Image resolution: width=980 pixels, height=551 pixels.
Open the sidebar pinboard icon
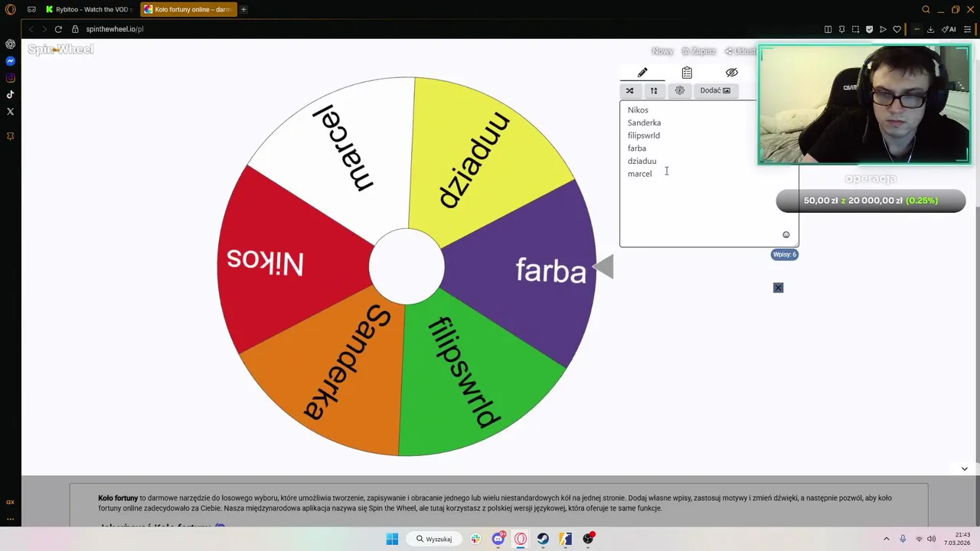pyautogui.click(x=11, y=136)
